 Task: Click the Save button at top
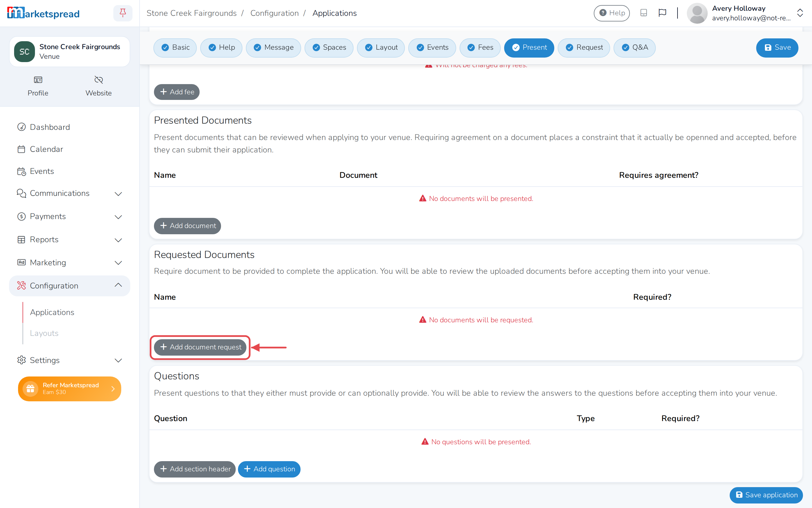[x=777, y=48]
